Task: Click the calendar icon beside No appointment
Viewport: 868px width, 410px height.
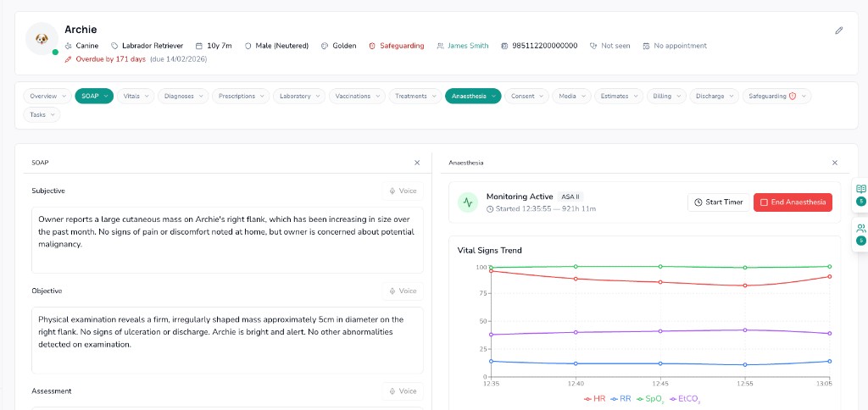Action: [x=646, y=46]
